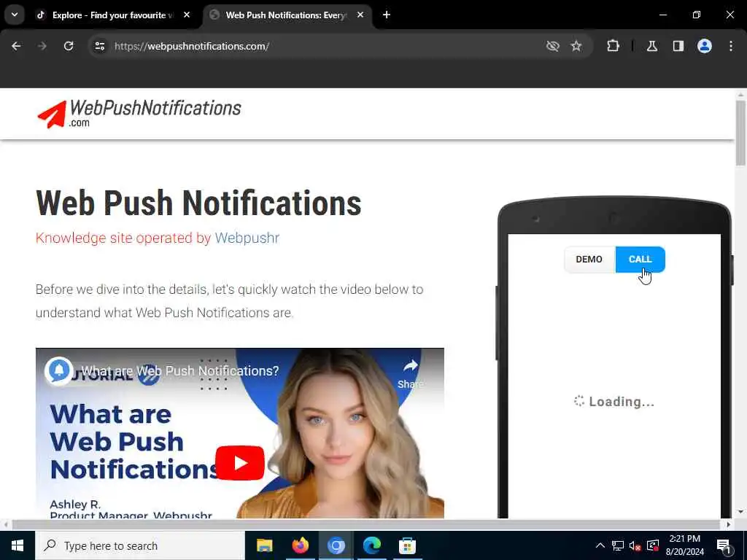Open the notification center icon
The height and width of the screenshot is (560, 747).
click(x=724, y=545)
